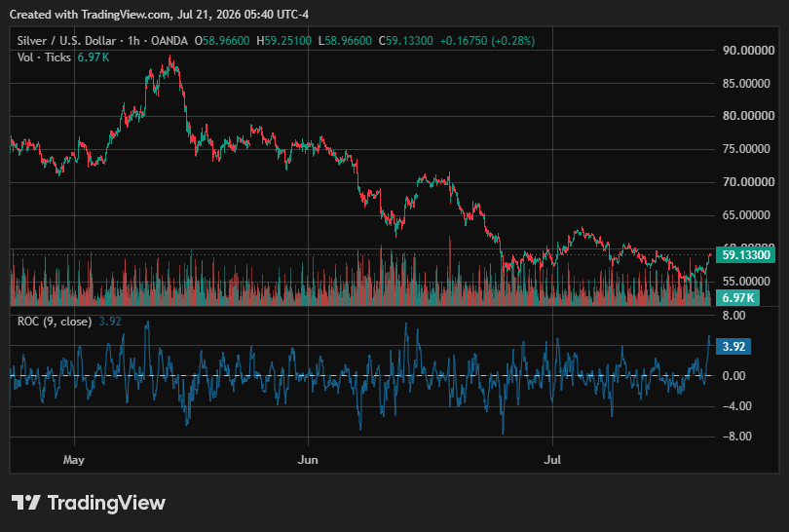Open the 'Created with TradingView.com' header text
789x532 pixels.
[x=159, y=15]
